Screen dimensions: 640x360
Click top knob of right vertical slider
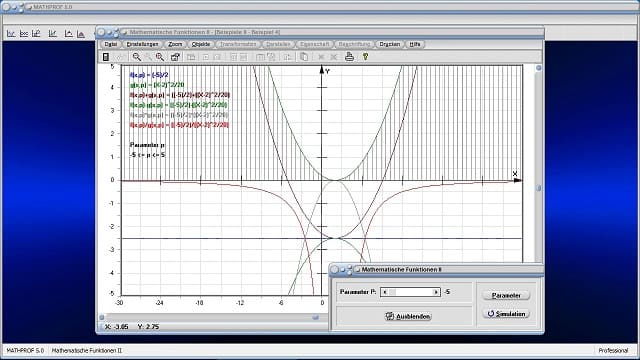tap(538, 68)
